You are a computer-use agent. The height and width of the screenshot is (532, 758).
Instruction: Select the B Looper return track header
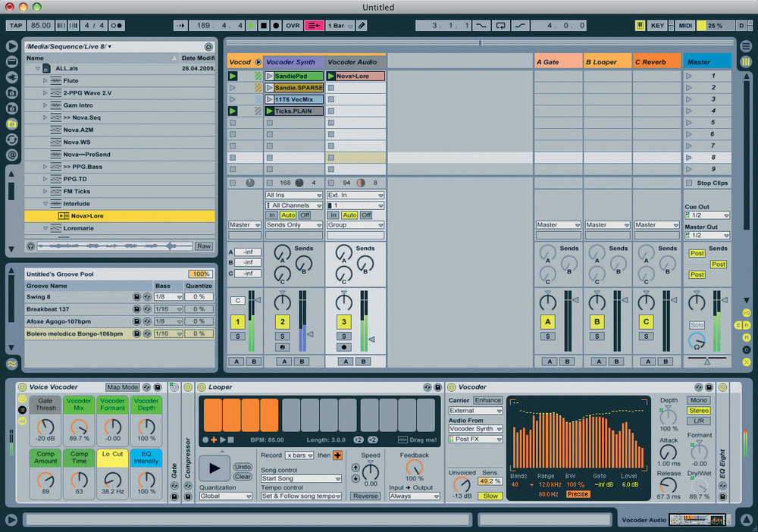[x=607, y=62]
